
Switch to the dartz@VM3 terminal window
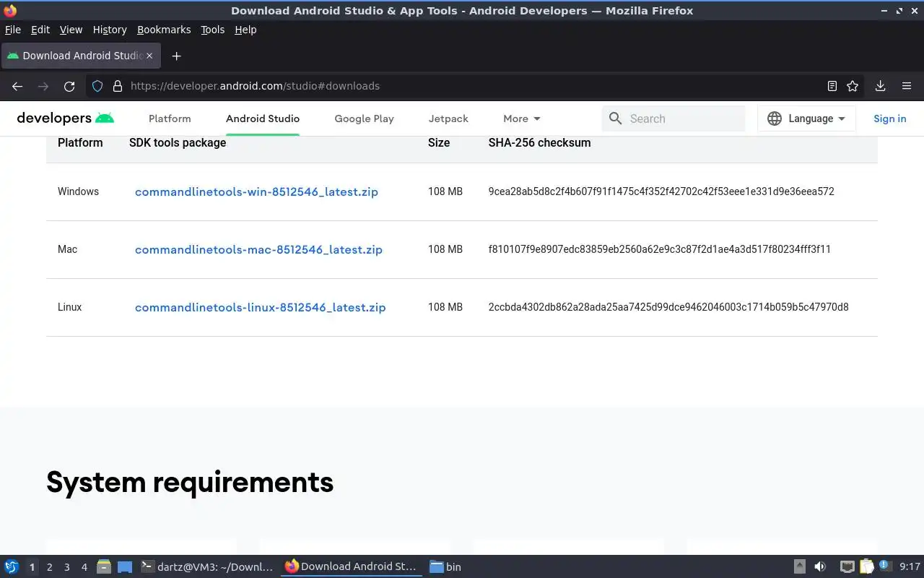click(206, 567)
